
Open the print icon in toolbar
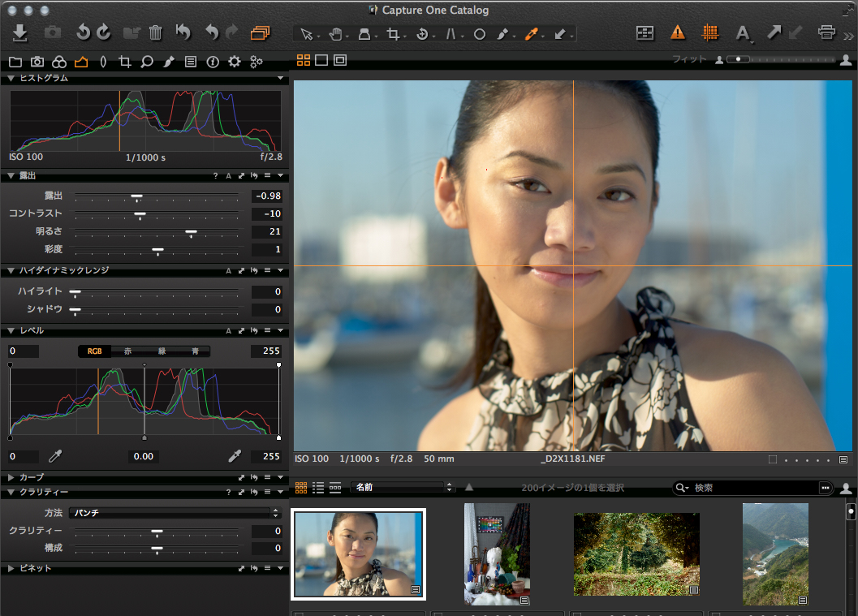pos(826,33)
